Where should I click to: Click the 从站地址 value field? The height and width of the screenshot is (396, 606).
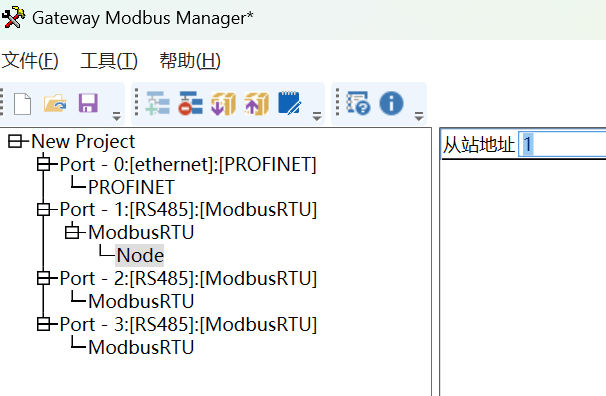[x=562, y=144]
